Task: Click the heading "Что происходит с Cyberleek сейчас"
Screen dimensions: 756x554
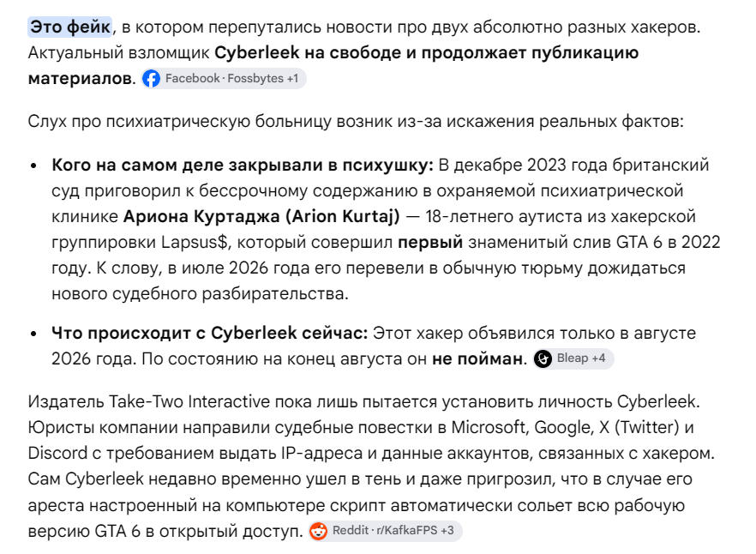Action: coord(210,333)
